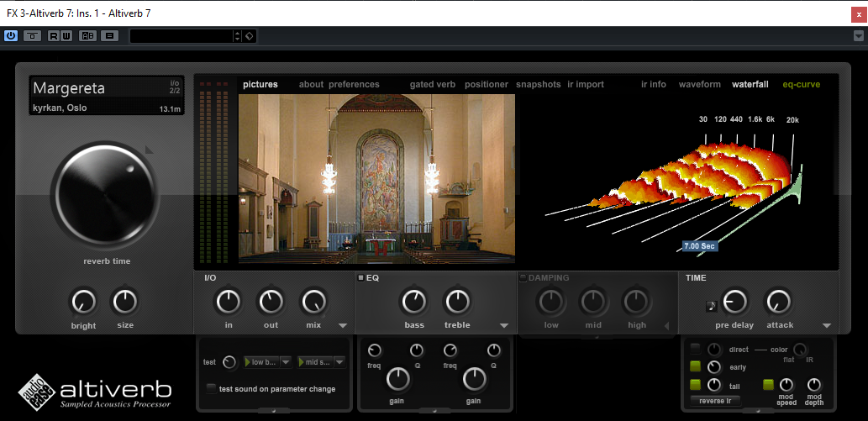Screen dimensions: 868x421
Task: Toggle the tail enable button
Action: click(695, 385)
